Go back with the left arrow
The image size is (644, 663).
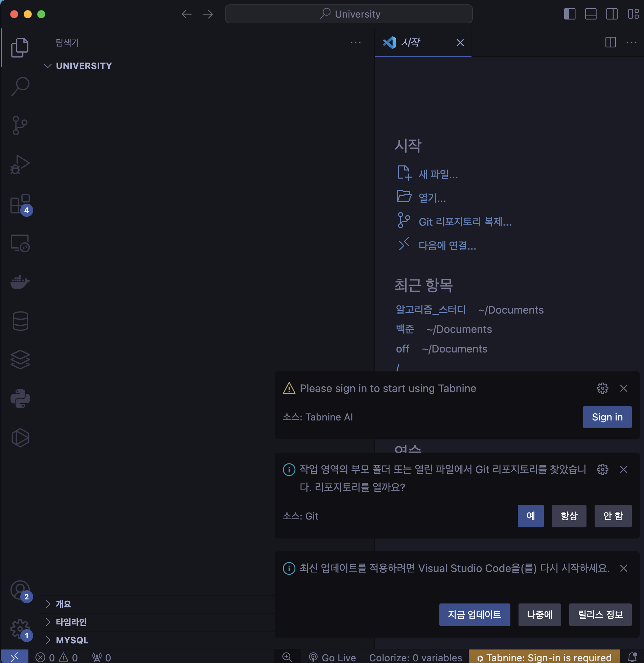pyautogui.click(x=186, y=14)
